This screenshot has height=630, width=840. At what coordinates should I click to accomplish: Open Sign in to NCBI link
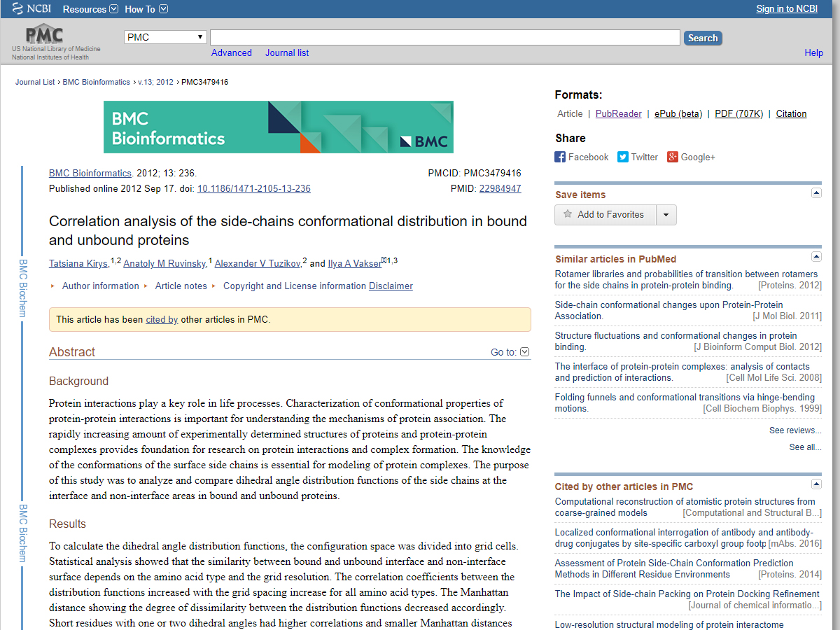786,8
